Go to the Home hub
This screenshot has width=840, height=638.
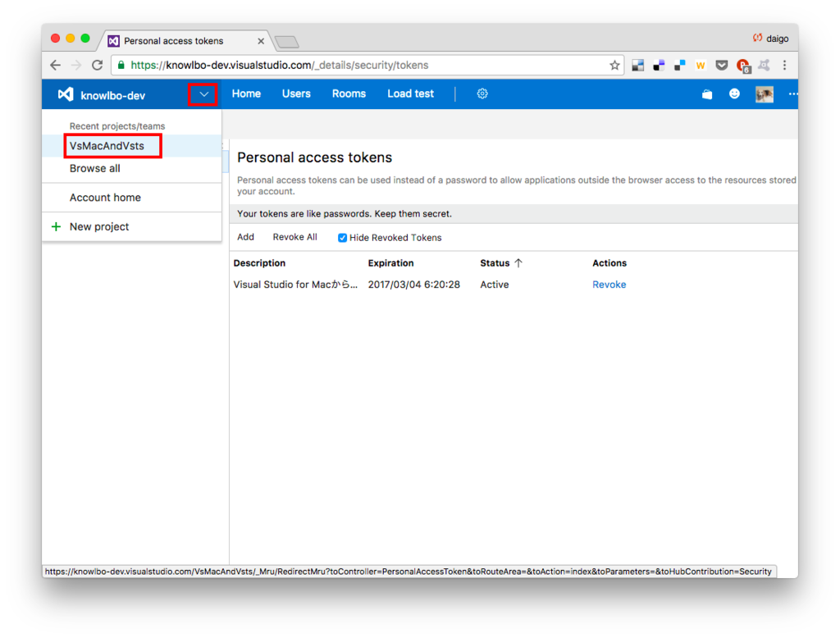pyautogui.click(x=246, y=93)
